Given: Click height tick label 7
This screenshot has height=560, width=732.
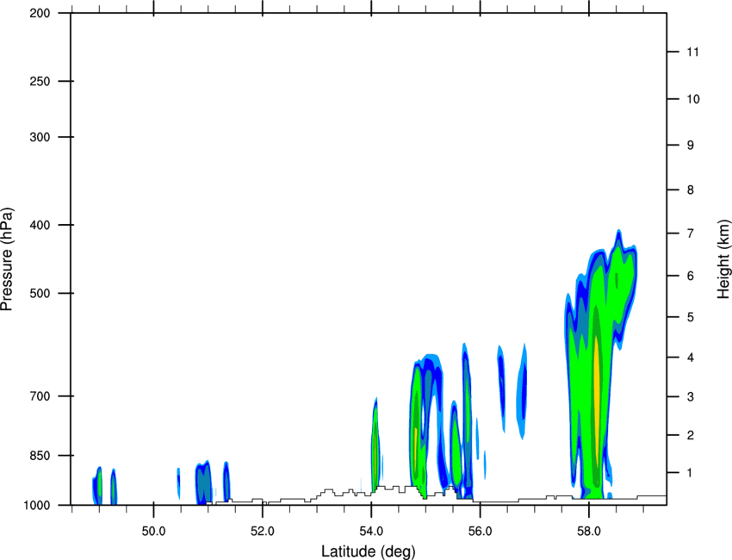Looking at the screenshot, I should pyautogui.click(x=691, y=233).
